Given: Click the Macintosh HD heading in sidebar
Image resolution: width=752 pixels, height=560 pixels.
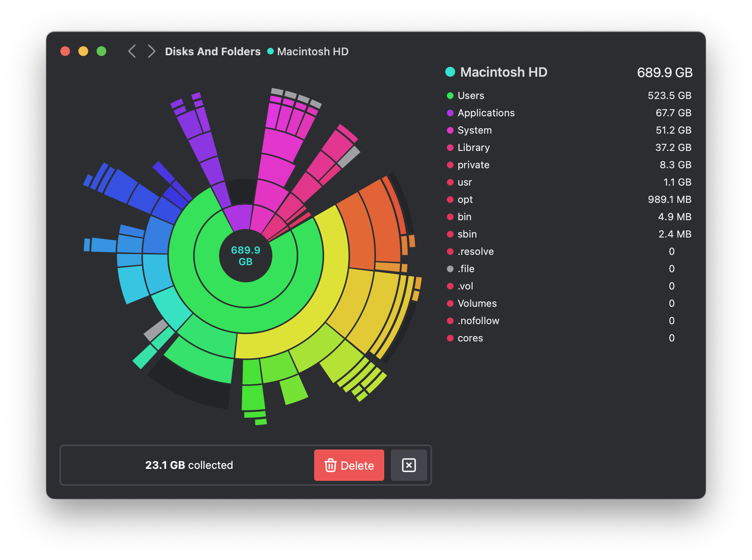Looking at the screenshot, I should point(503,72).
